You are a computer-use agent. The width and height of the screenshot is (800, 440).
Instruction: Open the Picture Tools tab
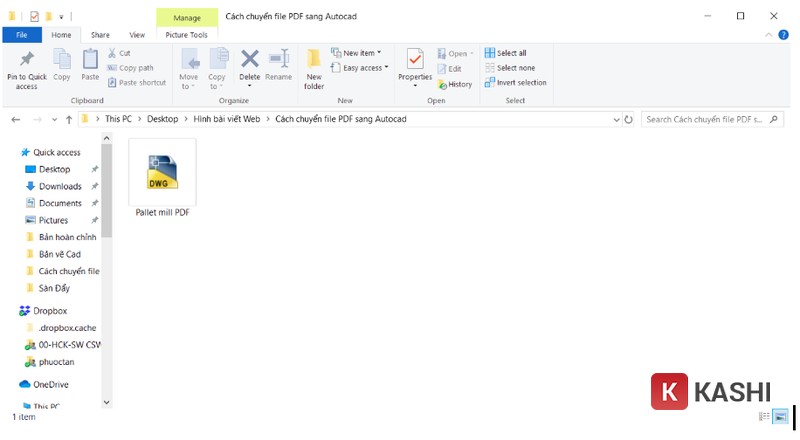pyautogui.click(x=187, y=35)
